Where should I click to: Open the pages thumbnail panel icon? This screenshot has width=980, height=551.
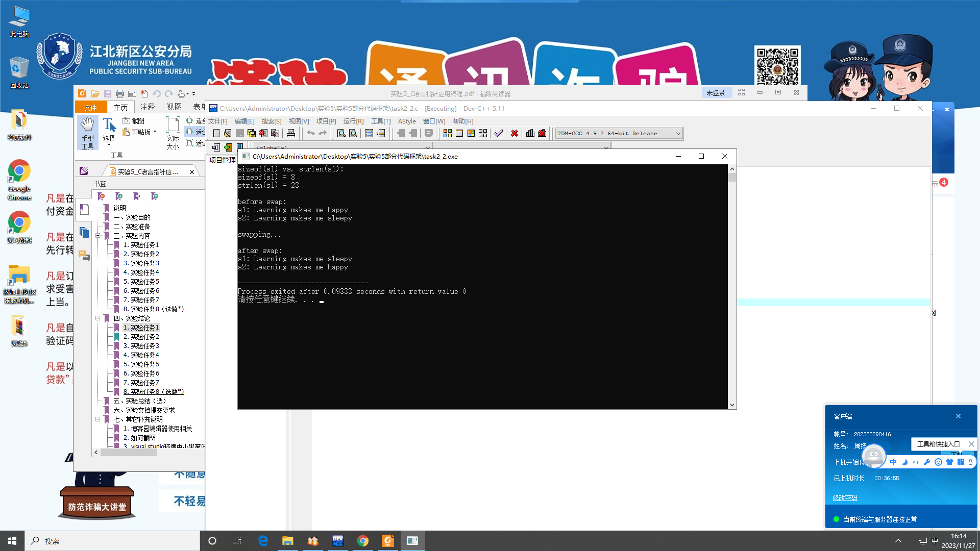tap(84, 233)
